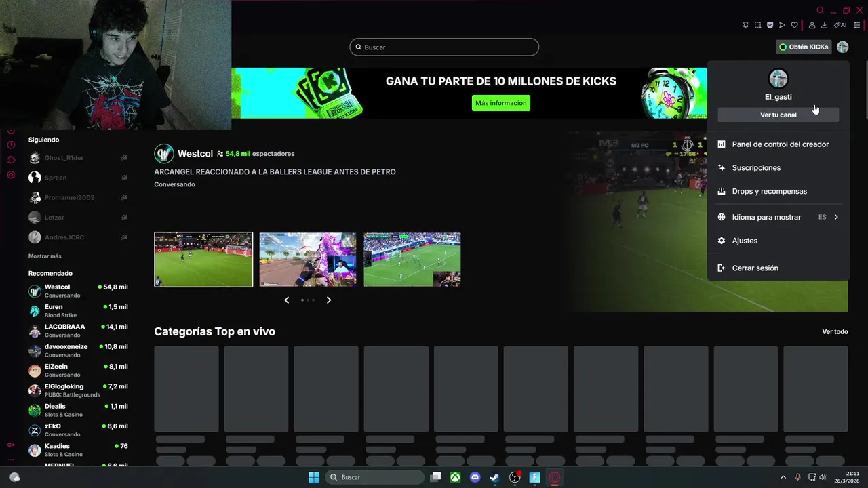
Task: Open Kaadies recommended channel
Action: [x=78, y=450]
